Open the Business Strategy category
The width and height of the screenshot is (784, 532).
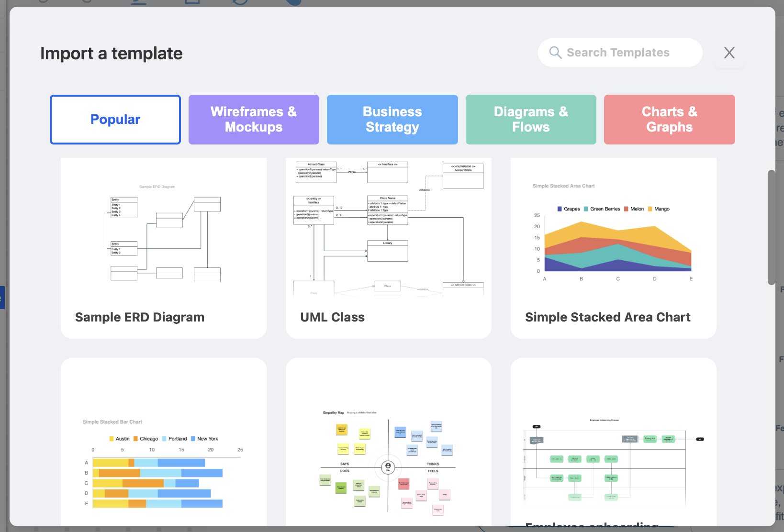(392, 120)
